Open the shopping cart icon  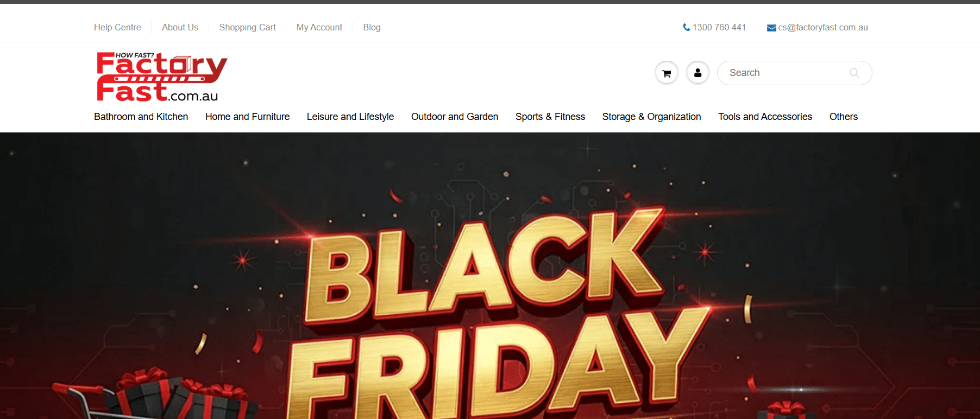667,73
